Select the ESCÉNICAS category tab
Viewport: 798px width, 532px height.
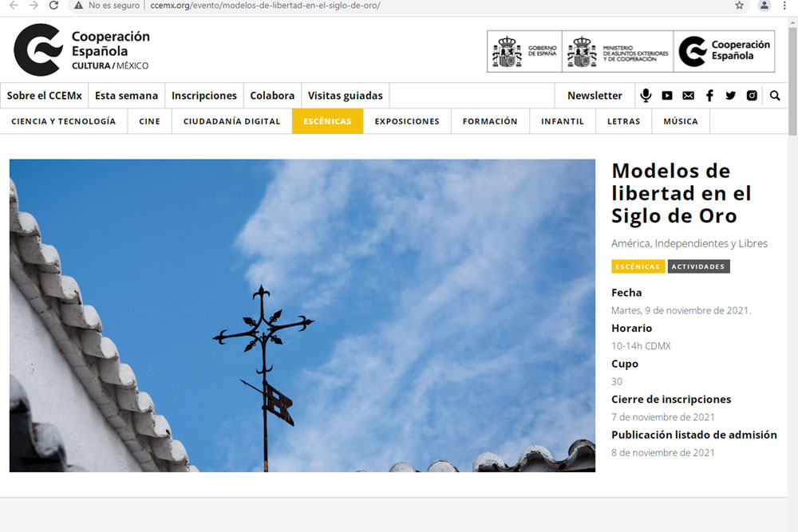(327, 121)
